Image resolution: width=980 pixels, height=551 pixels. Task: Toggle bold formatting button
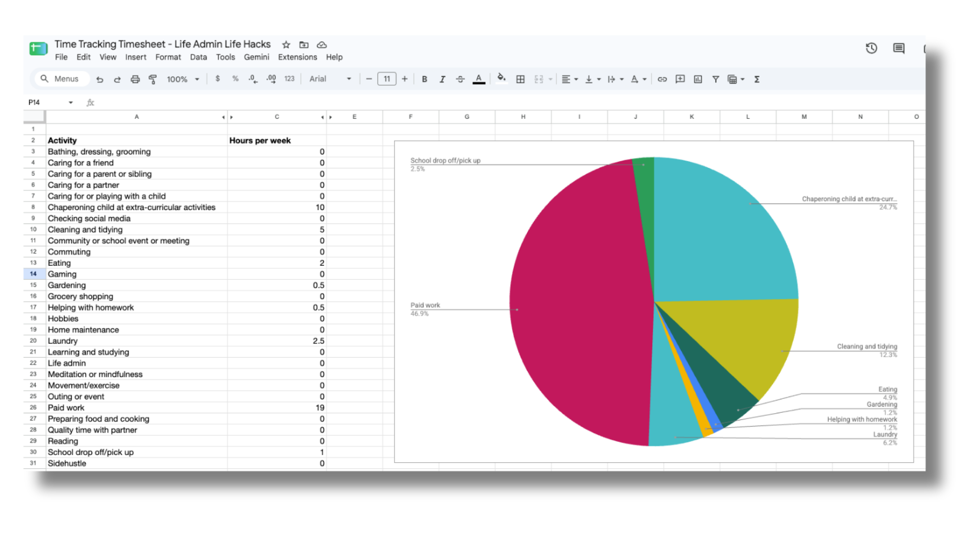[424, 79]
